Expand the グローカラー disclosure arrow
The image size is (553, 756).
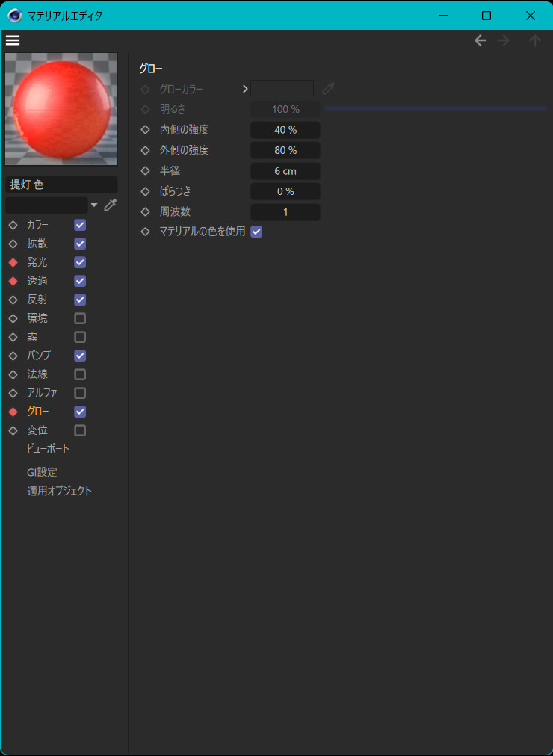click(245, 89)
